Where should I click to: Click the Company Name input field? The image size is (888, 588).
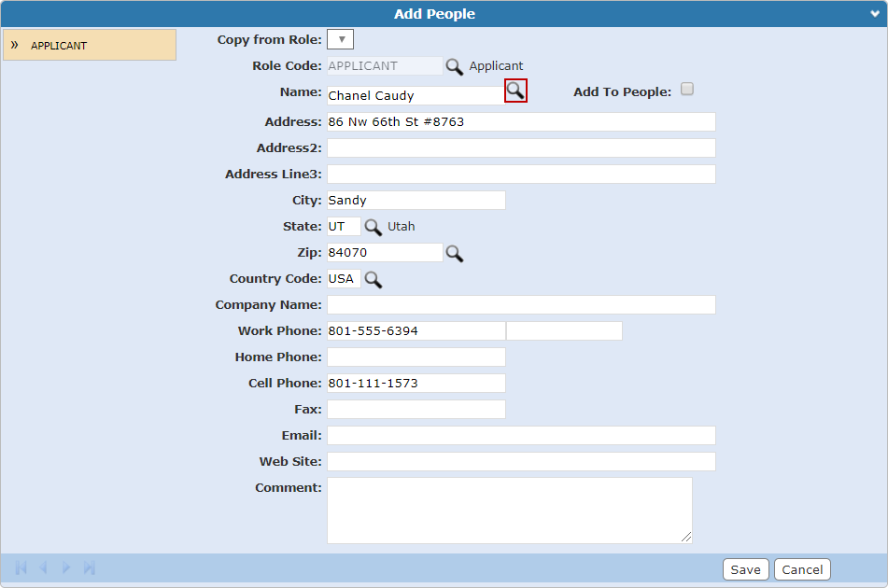(521, 305)
